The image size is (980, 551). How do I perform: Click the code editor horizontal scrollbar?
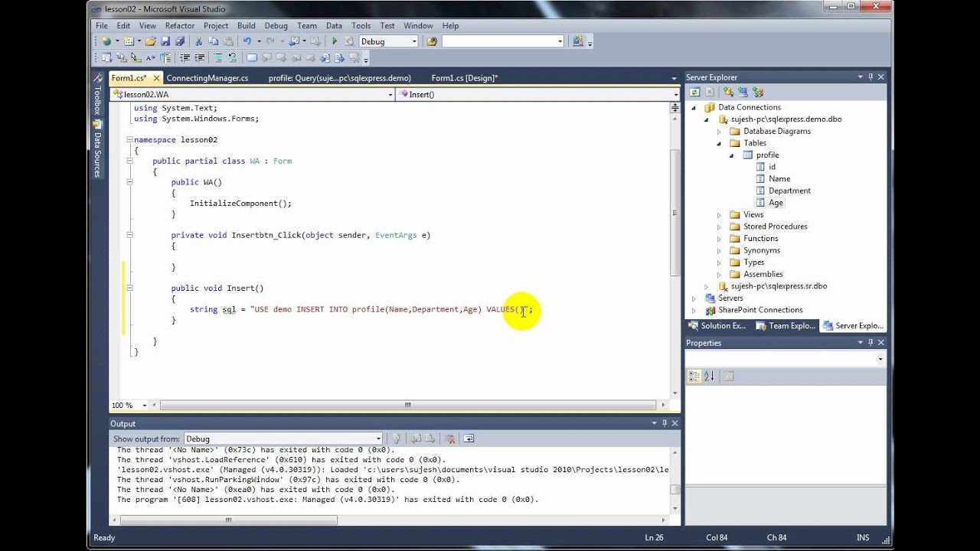click(x=407, y=405)
